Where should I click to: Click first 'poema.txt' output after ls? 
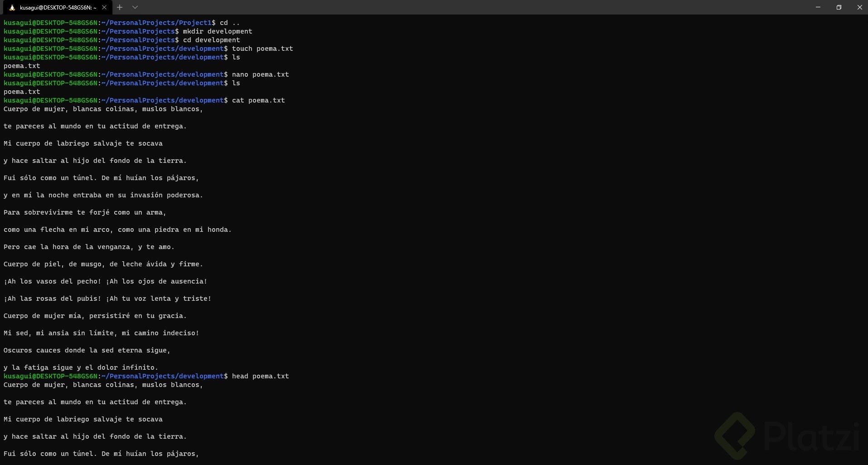[x=22, y=66]
